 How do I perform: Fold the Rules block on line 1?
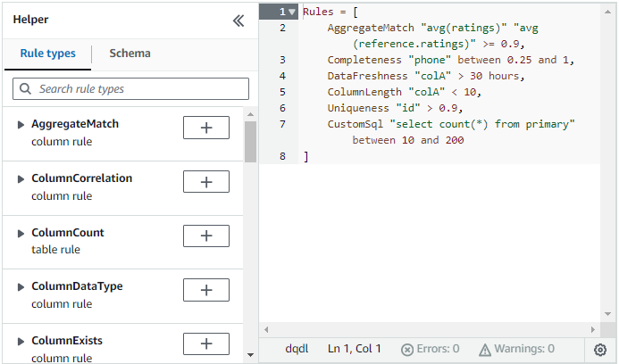292,12
